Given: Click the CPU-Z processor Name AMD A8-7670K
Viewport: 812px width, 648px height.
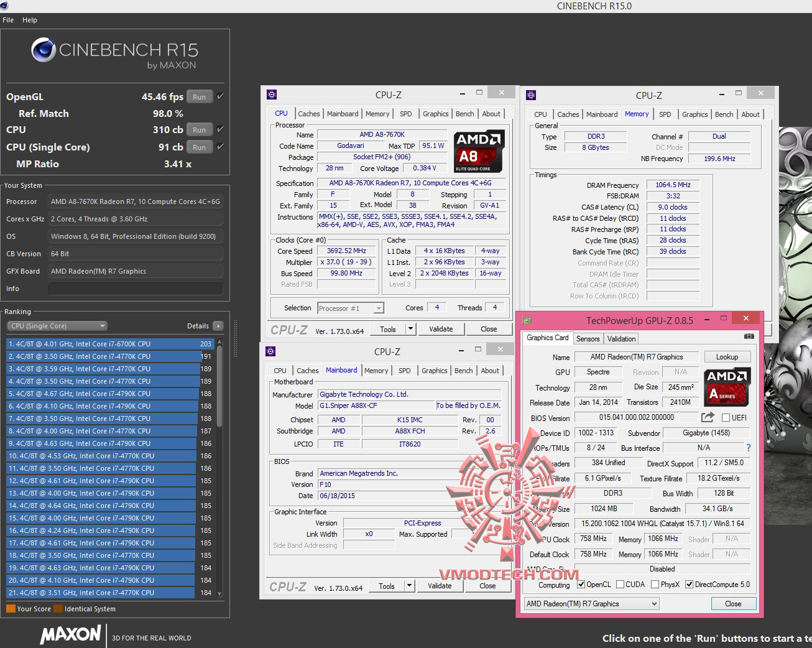Looking at the screenshot, I should (x=382, y=134).
